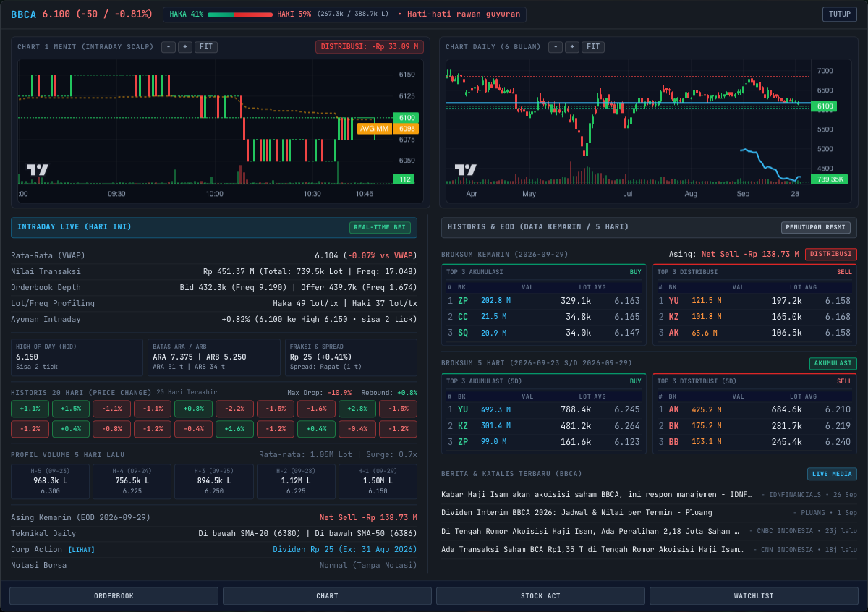Click the High of Day 6.150 card
The height and width of the screenshot is (612, 868).
(77, 357)
